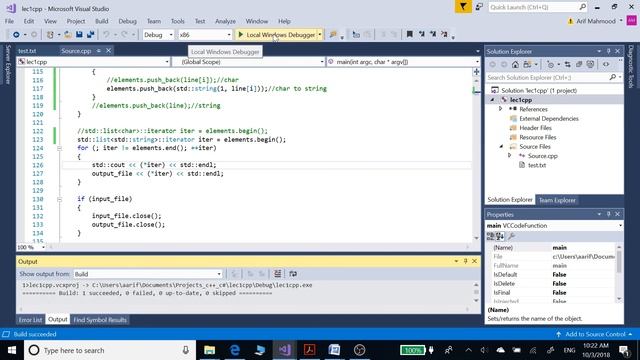Expand the References node
This screenshot has width=640, height=360.
pos(501,109)
